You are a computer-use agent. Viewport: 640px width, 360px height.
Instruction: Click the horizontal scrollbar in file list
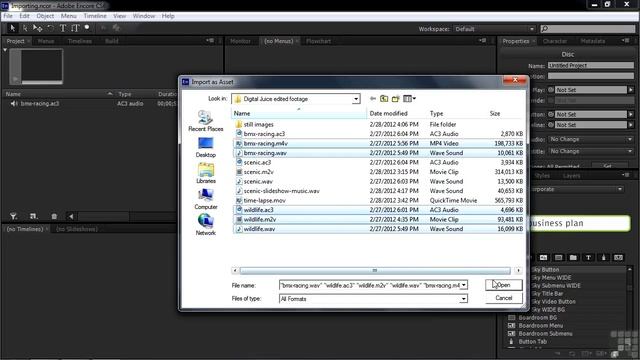(x=375, y=271)
